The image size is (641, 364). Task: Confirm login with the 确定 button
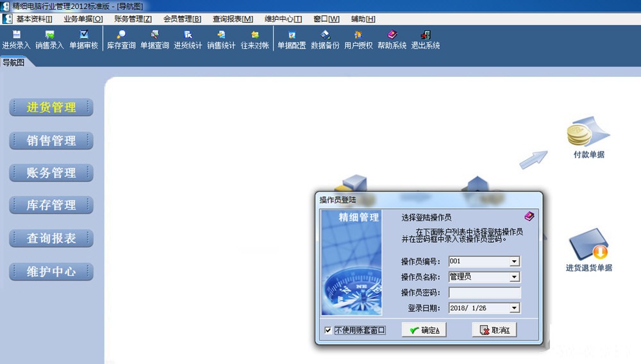(424, 329)
